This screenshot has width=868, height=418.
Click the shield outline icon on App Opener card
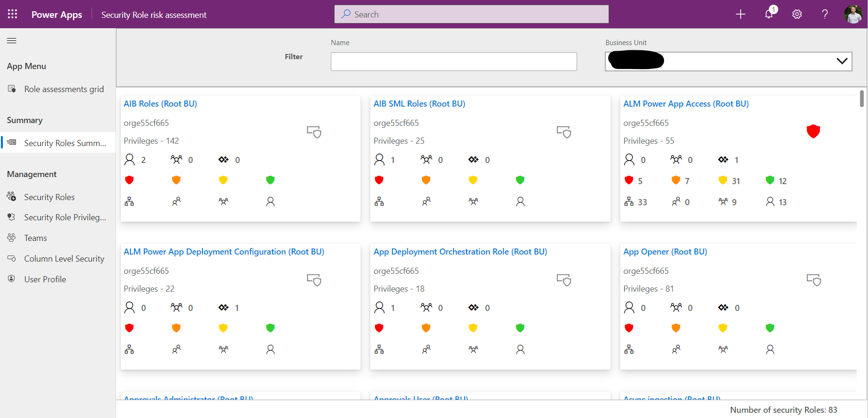click(x=813, y=280)
